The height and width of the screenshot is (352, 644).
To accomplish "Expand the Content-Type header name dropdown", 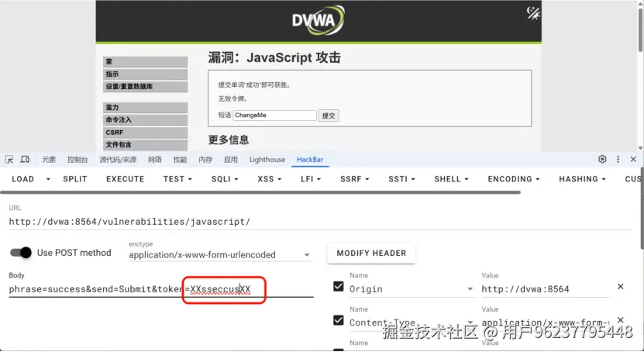I will click(x=470, y=323).
